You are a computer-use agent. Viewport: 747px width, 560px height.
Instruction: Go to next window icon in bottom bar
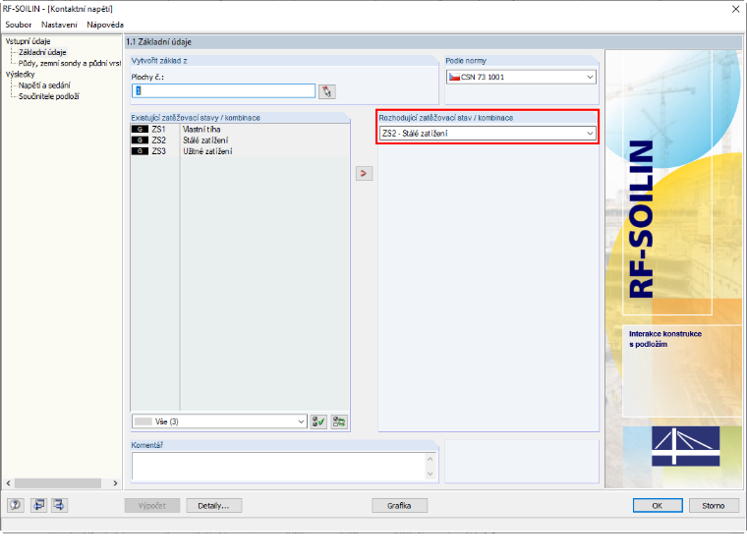[x=59, y=505]
